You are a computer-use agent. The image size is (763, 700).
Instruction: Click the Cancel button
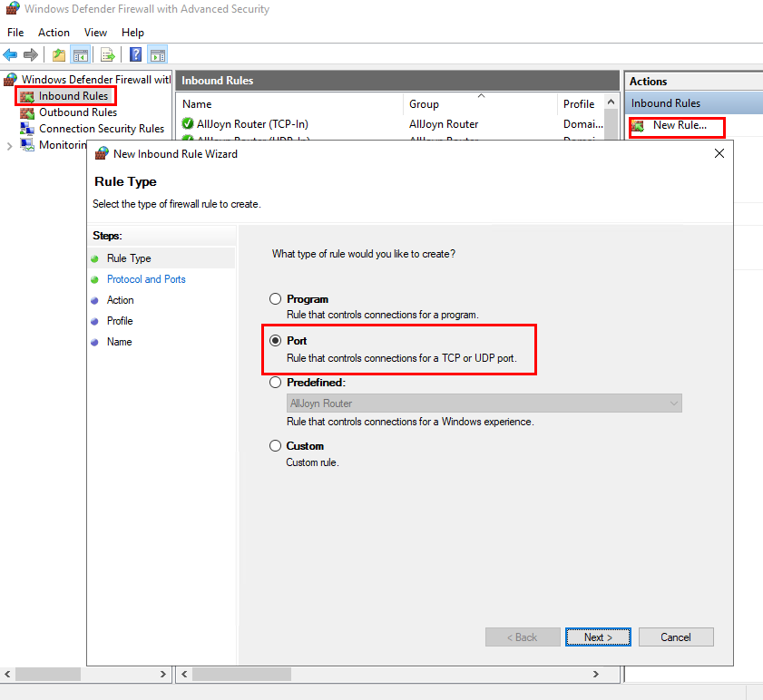tap(676, 637)
